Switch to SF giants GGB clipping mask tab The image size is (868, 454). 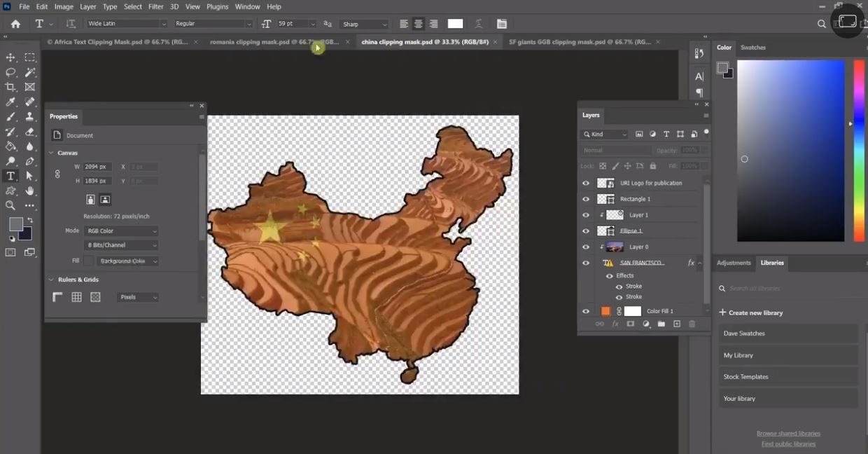[580, 42]
